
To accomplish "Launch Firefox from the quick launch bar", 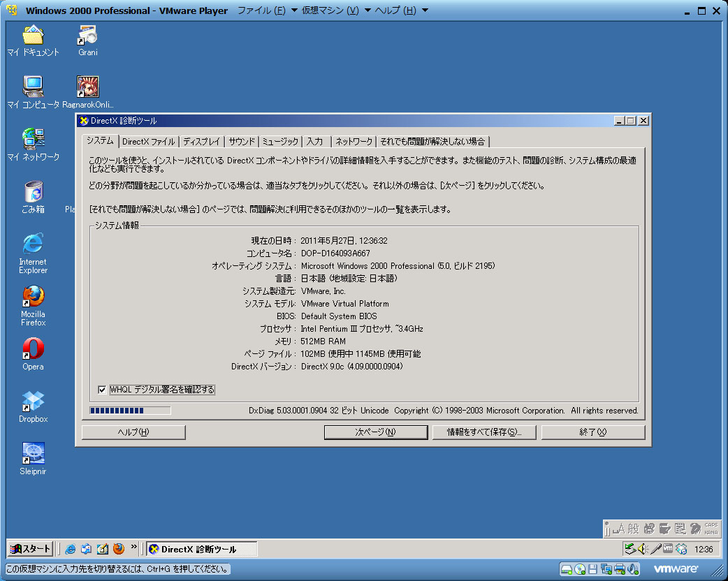I will (119, 549).
